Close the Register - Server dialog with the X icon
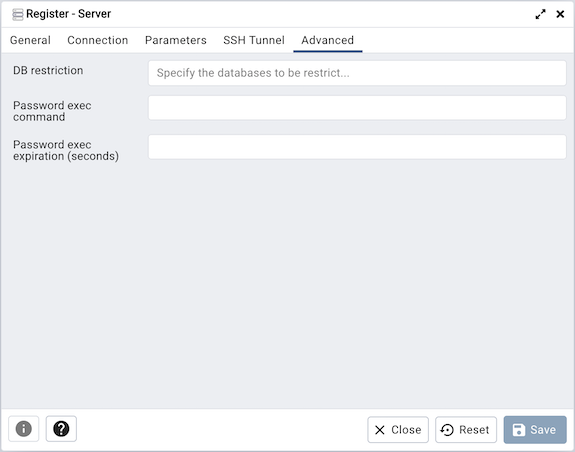The width and height of the screenshot is (575, 452). (x=560, y=14)
